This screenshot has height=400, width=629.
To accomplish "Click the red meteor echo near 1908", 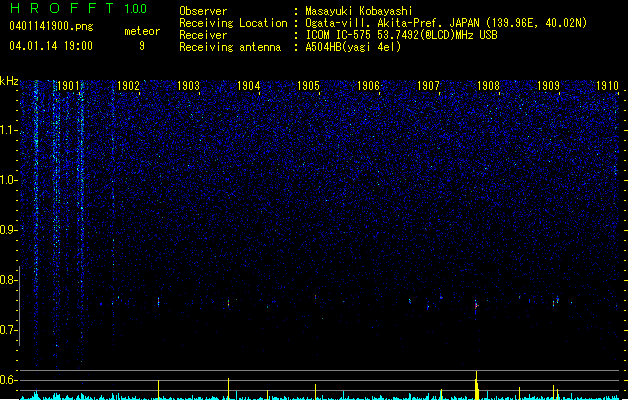I will tap(477, 306).
